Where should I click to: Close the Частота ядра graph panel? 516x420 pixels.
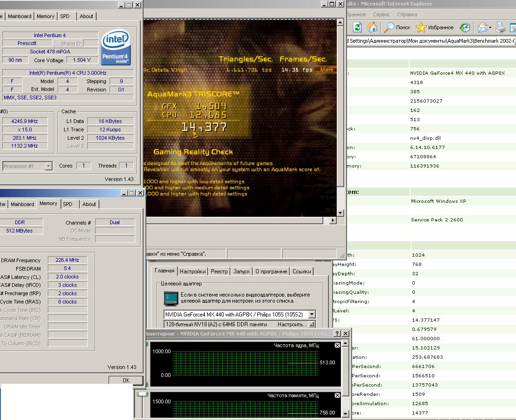(x=337, y=345)
